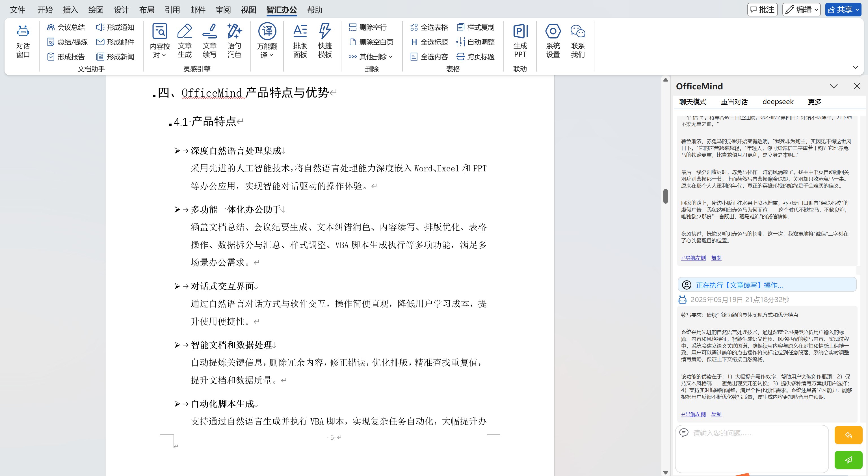Switch to the 审阅 ribbon tab
This screenshot has height=476, width=868.
pyautogui.click(x=223, y=10)
